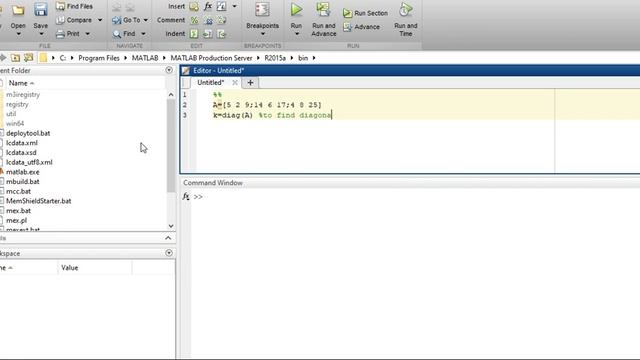
Task: Click the Decrease Indent icon, last in Indent row
Action: pyautogui.click(x=222, y=34)
